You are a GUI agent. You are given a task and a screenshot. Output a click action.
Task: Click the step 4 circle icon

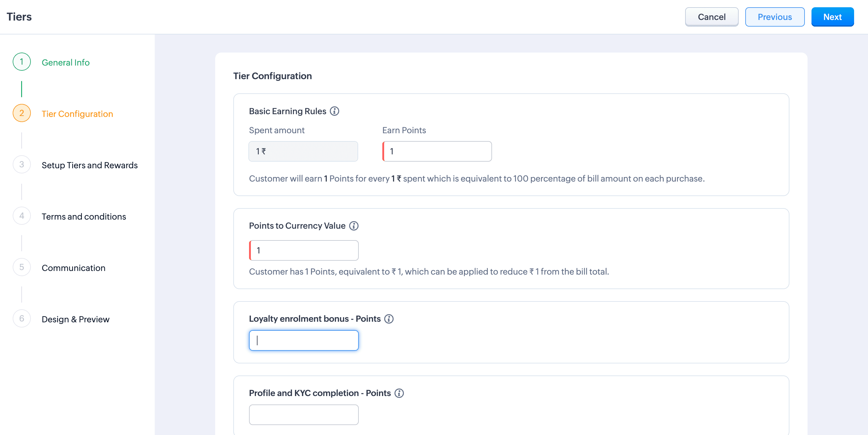(21, 216)
